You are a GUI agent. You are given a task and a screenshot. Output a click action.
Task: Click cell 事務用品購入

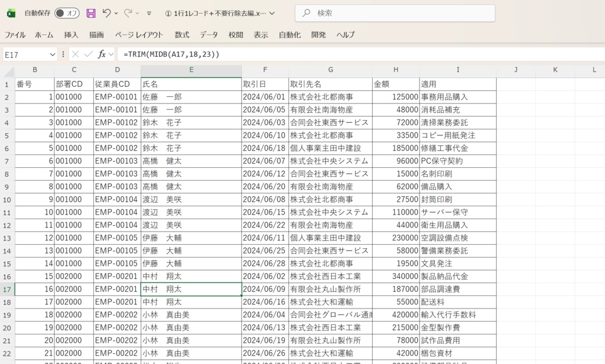pos(458,97)
